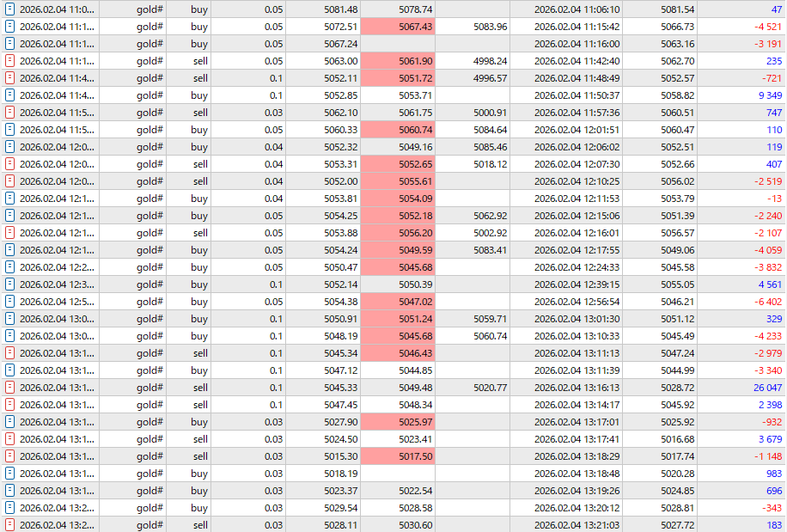Select the red order icon beside the 5052.11 sell
The height and width of the screenshot is (532, 787).
click(9, 78)
